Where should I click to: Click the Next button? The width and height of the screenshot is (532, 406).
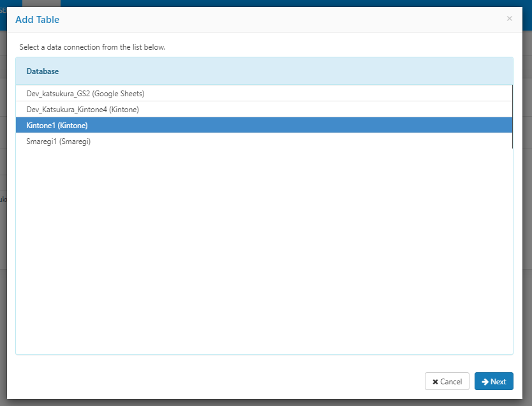point(494,381)
